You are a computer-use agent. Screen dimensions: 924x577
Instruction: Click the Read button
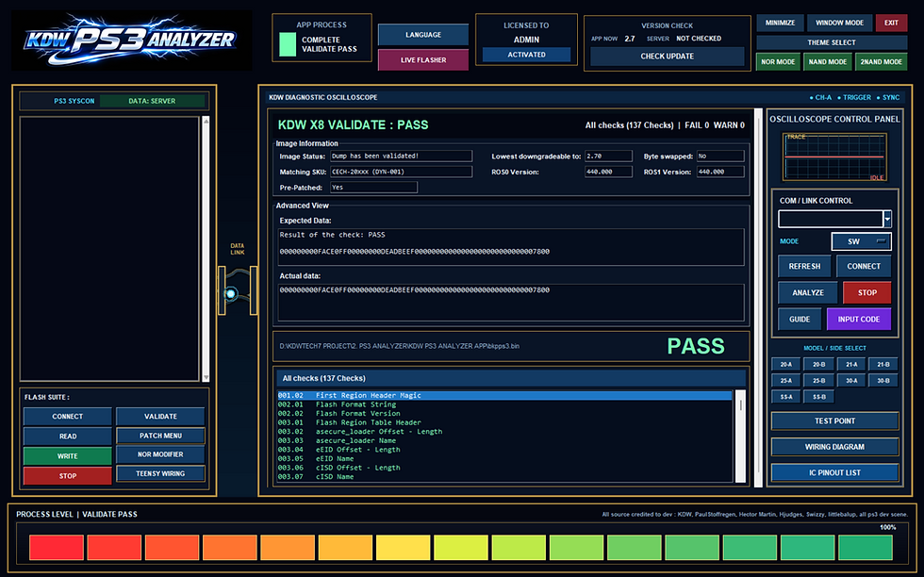coord(67,437)
